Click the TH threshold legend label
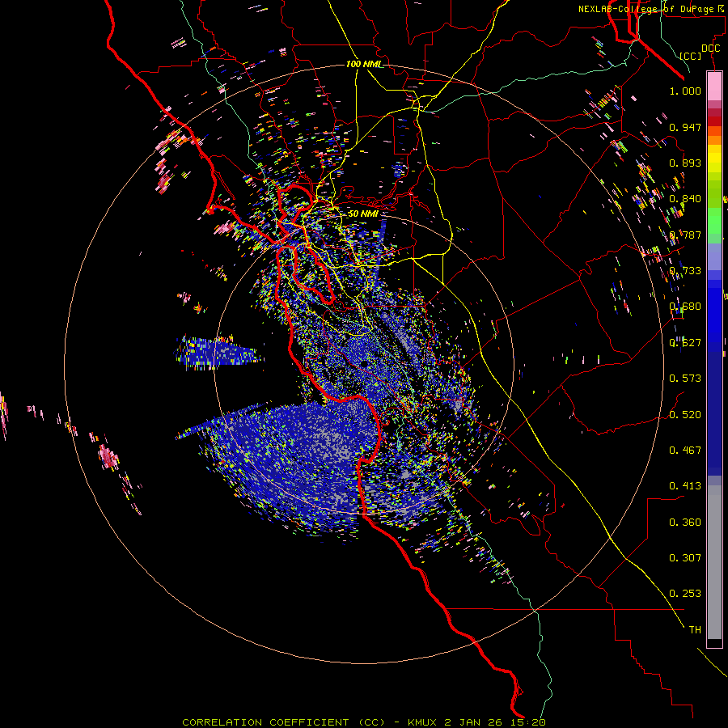The height and width of the screenshot is (728, 728). (695, 629)
